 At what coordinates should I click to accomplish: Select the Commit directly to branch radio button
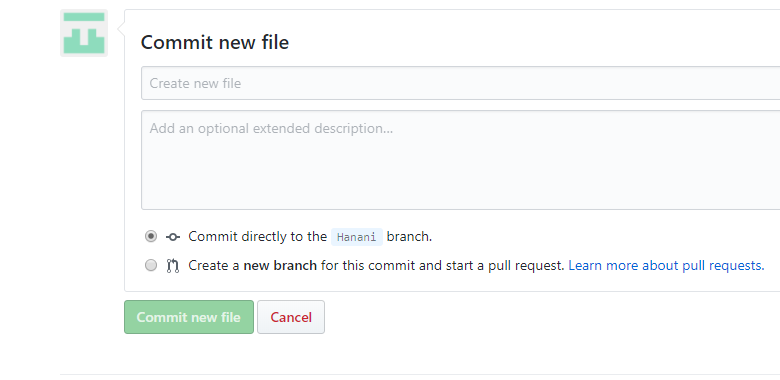[x=151, y=236]
